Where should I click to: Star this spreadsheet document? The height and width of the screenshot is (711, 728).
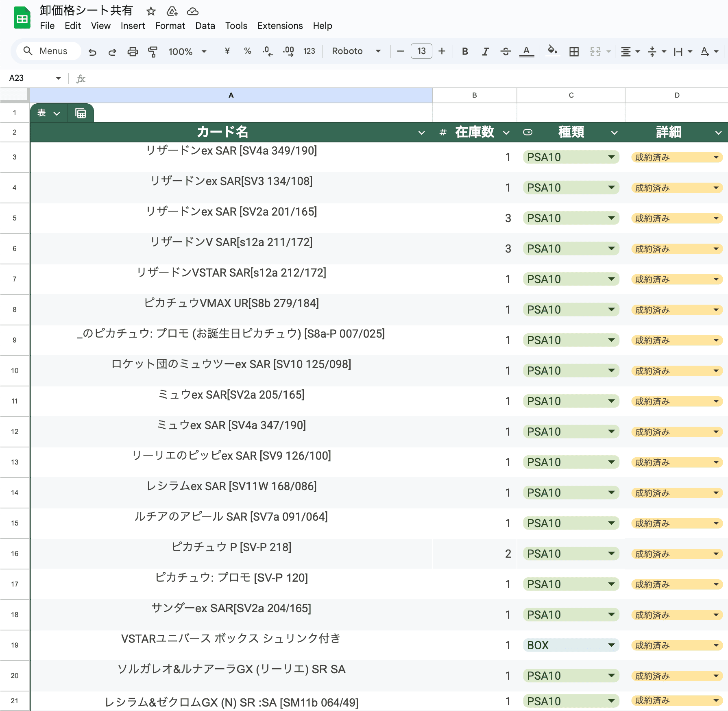[151, 11]
